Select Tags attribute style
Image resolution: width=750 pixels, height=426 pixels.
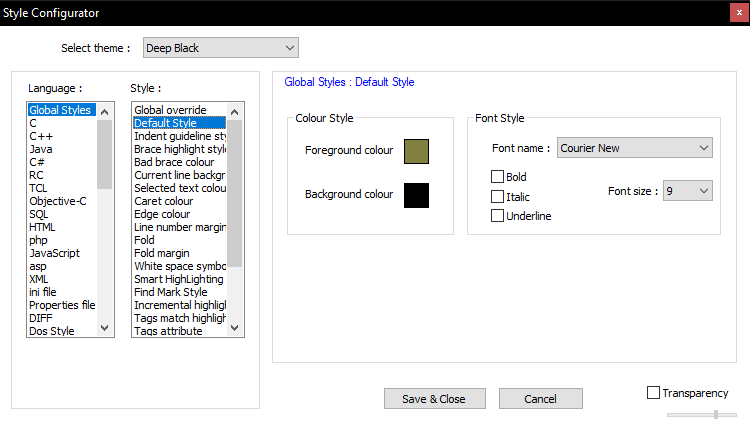[179, 331]
